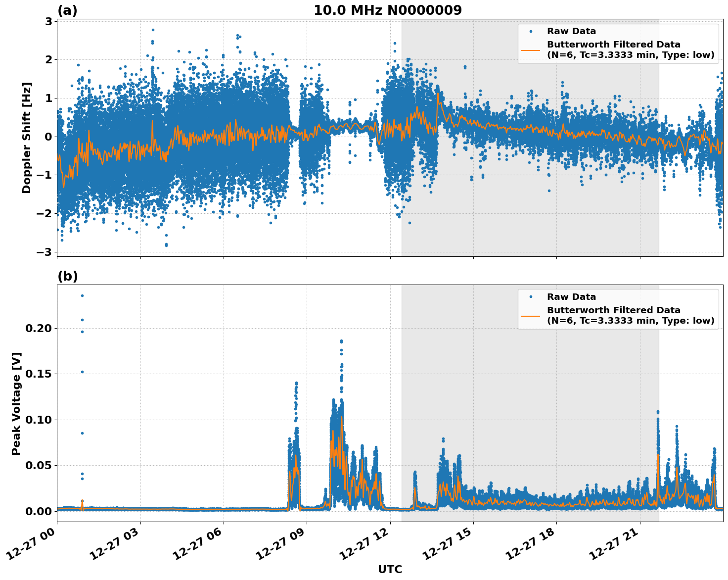The image size is (728, 580).
Task: Click the 'Raw Data' text in panel (a) legend
Action: (571, 32)
